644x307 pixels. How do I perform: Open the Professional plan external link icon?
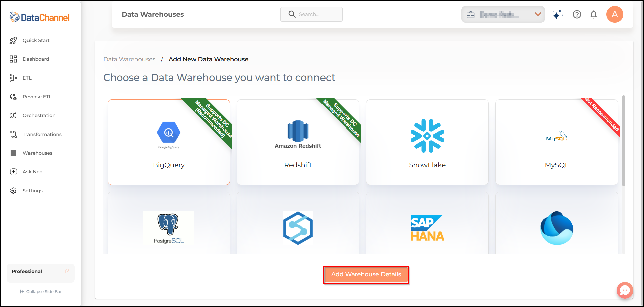point(67,271)
